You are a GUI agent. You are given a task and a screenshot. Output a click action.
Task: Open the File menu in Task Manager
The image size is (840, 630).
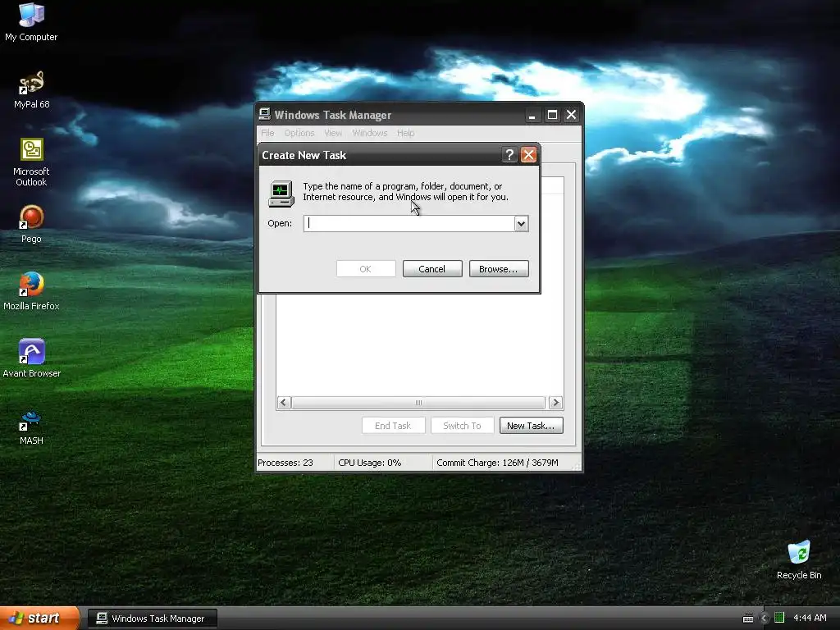[267, 133]
